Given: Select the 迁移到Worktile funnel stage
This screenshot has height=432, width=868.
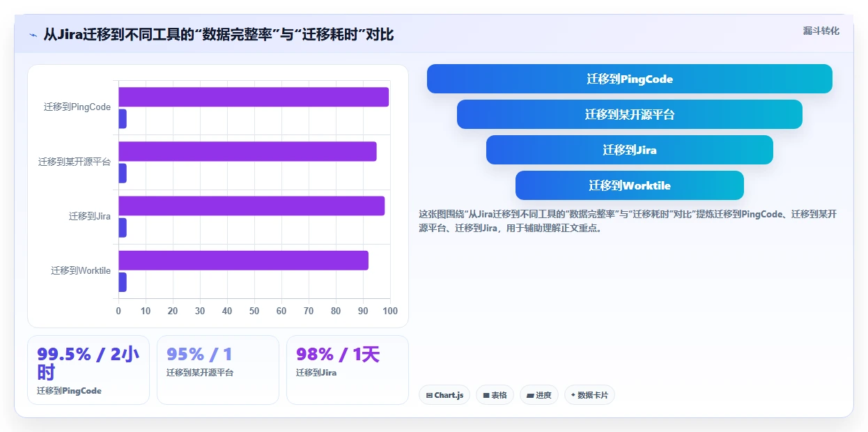Looking at the screenshot, I should pos(629,185).
